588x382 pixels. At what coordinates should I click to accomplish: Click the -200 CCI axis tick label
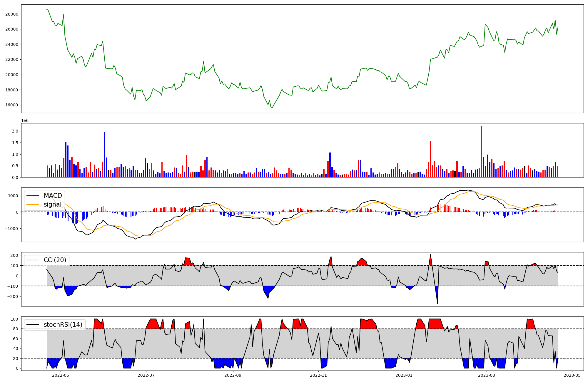pyautogui.click(x=13, y=296)
